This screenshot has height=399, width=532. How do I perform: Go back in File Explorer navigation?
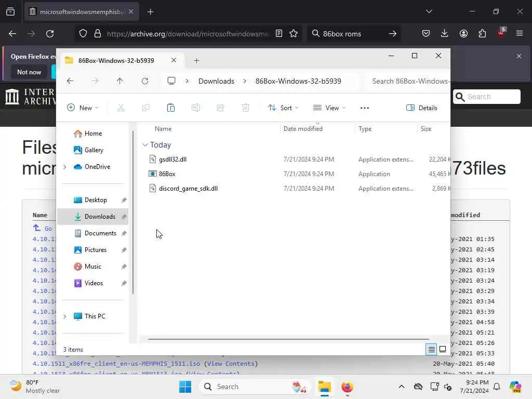point(70,81)
